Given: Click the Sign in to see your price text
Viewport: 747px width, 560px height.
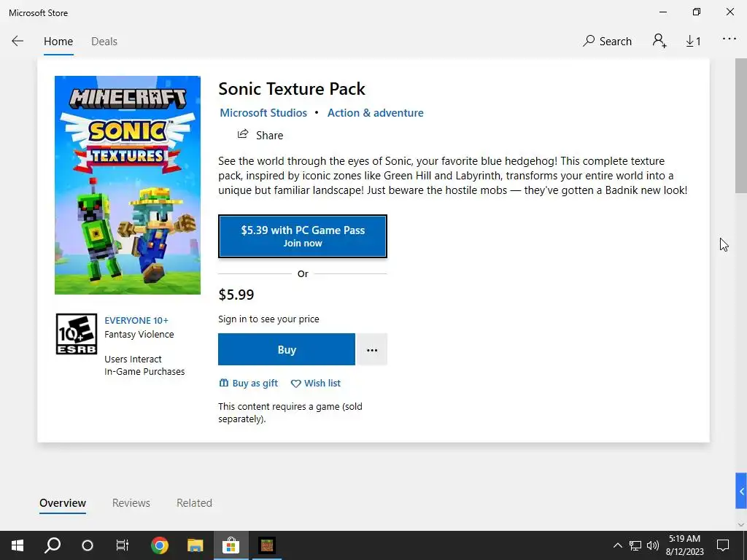Looking at the screenshot, I should coord(268,319).
